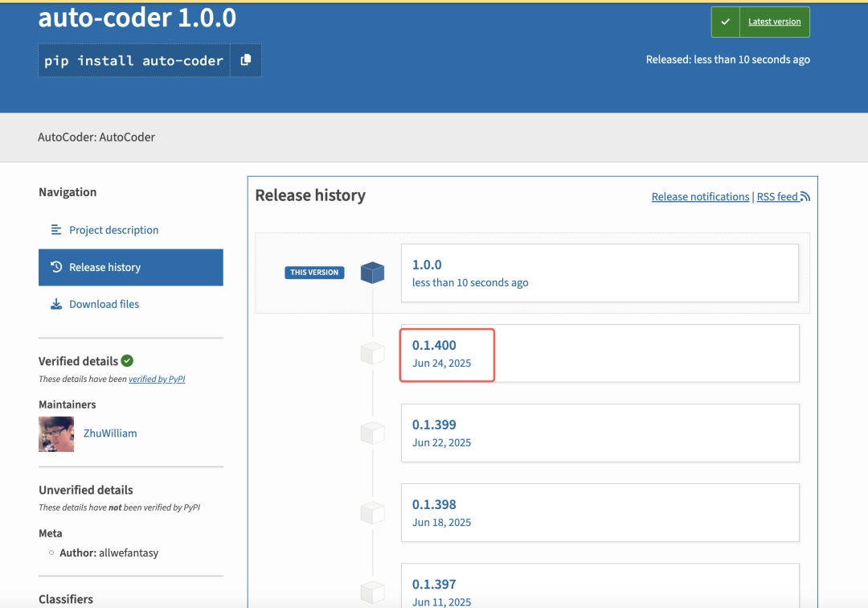Click the Verified details heading
868x608 pixels.
(x=78, y=361)
